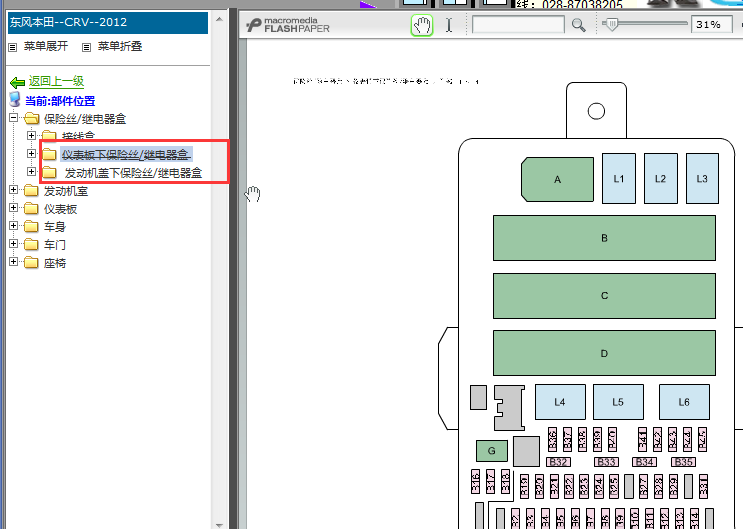743x529 pixels.
Task: Select the 座椅 tree label
Action: pyautogui.click(x=54, y=263)
